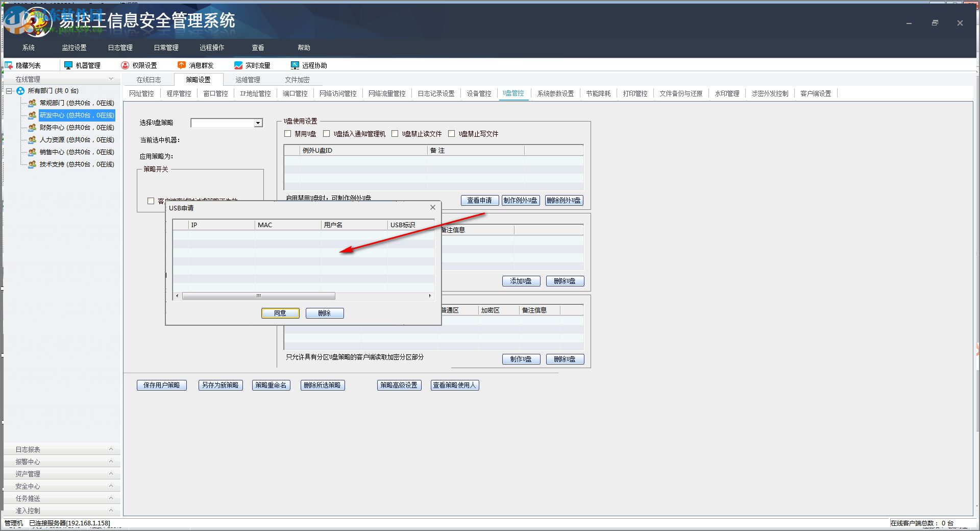Image resolution: width=980 pixels, height=531 pixels.
Task: Click the 删除例外U盘 button
Action: (564, 200)
